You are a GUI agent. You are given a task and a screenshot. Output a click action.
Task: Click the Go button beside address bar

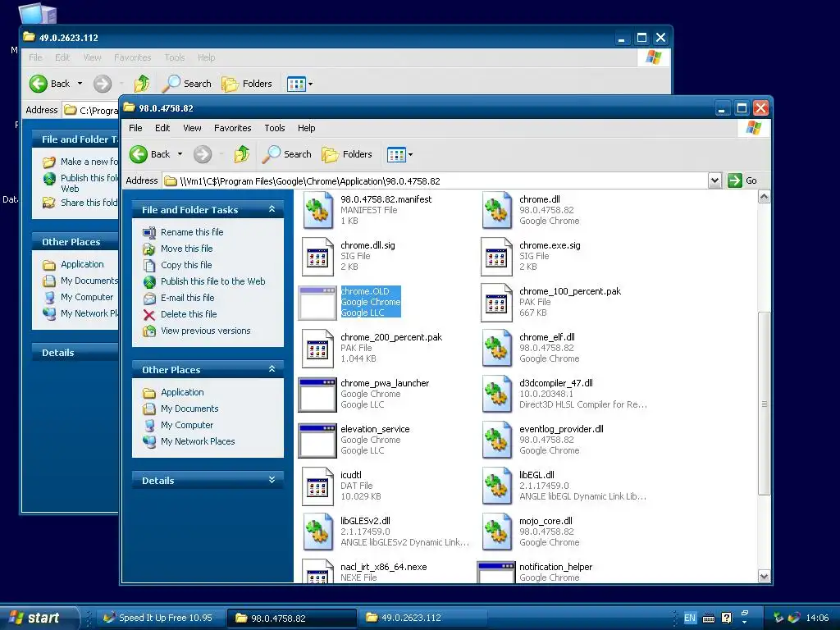click(x=742, y=180)
